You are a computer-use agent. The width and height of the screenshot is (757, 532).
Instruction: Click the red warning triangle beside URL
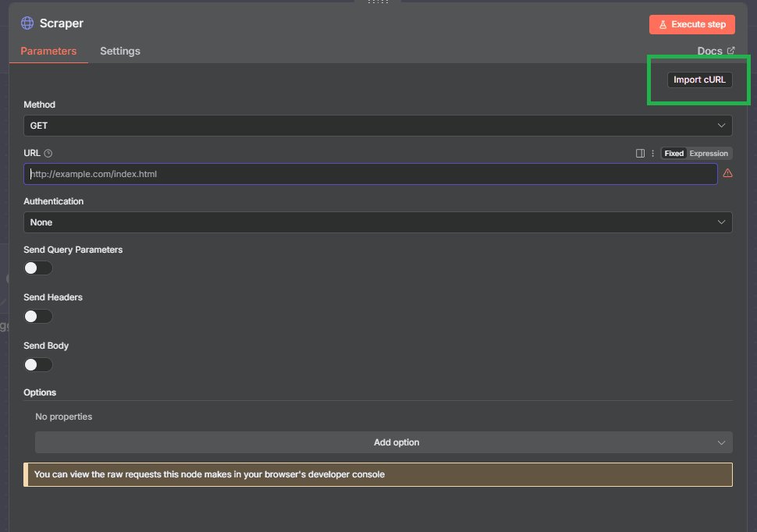tap(727, 173)
